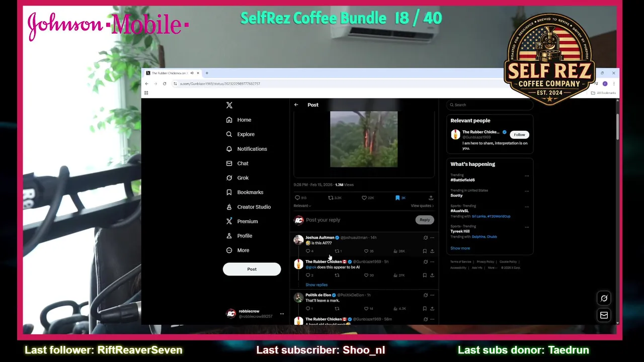Open Notifications from the sidebar
The height and width of the screenshot is (362, 644).
(x=247, y=149)
